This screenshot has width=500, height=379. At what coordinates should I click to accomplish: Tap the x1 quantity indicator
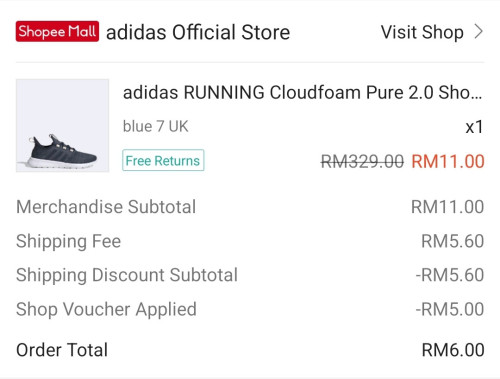coord(474,127)
